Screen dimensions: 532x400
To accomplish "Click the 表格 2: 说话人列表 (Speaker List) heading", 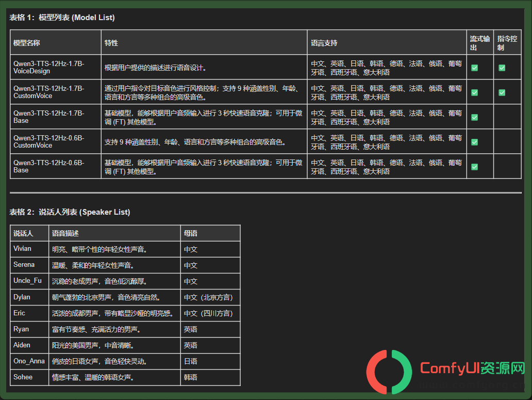I will [x=70, y=212].
